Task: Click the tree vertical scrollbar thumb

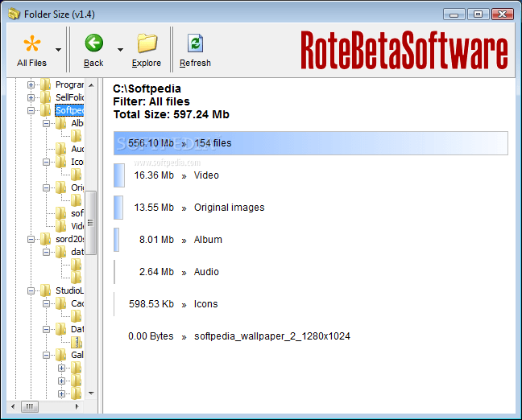Action: [90, 223]
